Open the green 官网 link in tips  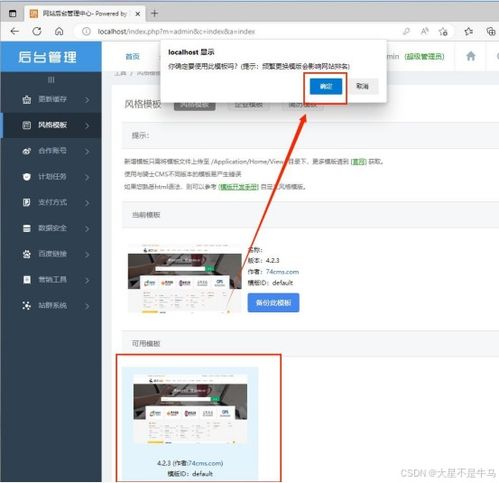pyautogui.click(x=359, y=162)
